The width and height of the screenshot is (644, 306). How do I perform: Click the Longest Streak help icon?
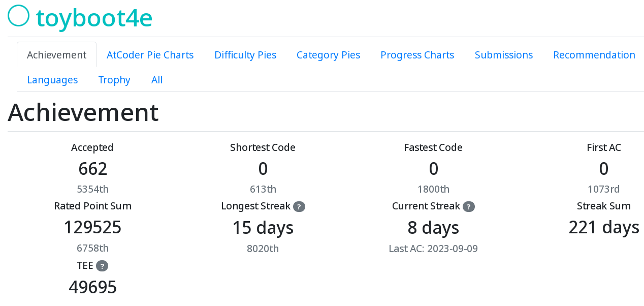coord(299,206)
